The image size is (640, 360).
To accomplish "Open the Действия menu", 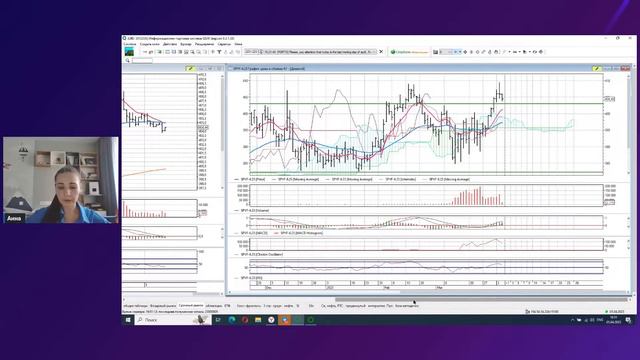I will click(x=170, y=44).
